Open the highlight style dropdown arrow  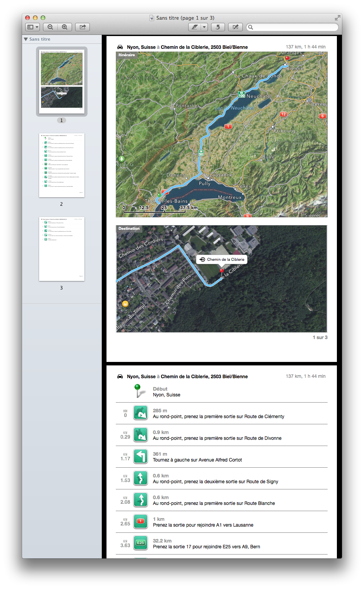204,27
